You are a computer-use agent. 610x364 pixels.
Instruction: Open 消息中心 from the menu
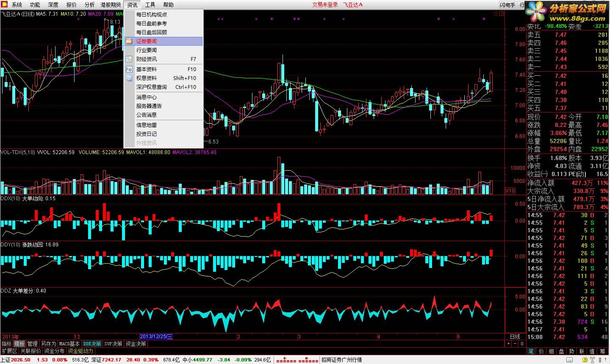[164, 97]
